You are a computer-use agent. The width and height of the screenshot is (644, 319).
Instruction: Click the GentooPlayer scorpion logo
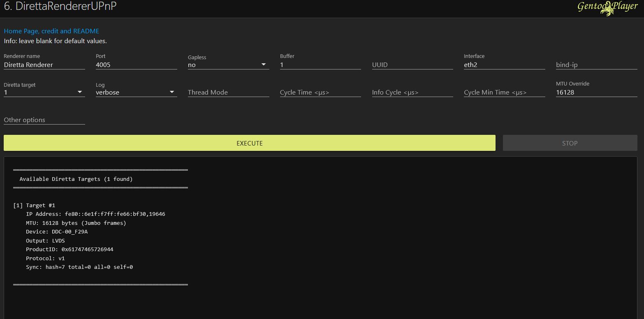(x=607, y=7)
